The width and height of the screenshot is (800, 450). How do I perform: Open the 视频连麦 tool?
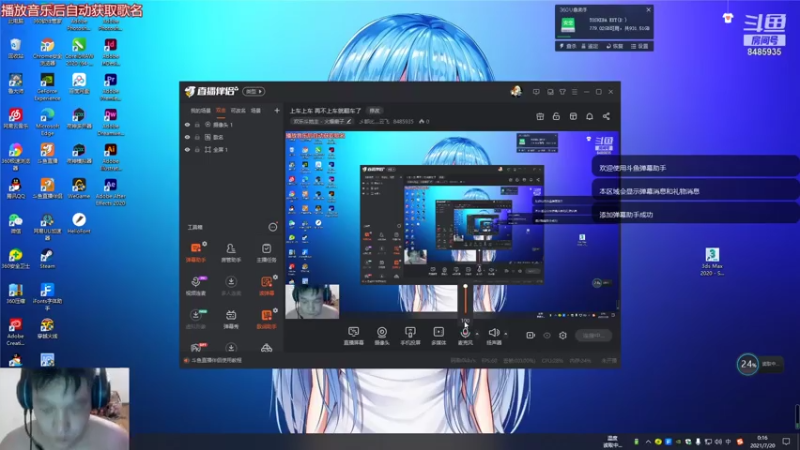pos(195,286)
